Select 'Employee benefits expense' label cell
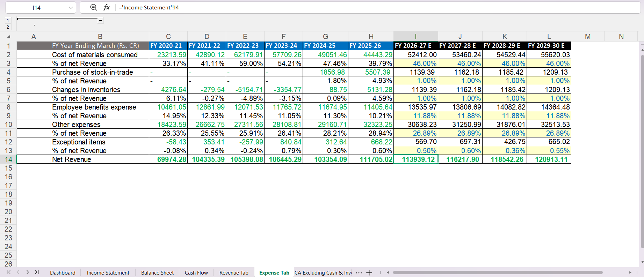The width and height of the screenshot is (644, 277). coord(100,107)
